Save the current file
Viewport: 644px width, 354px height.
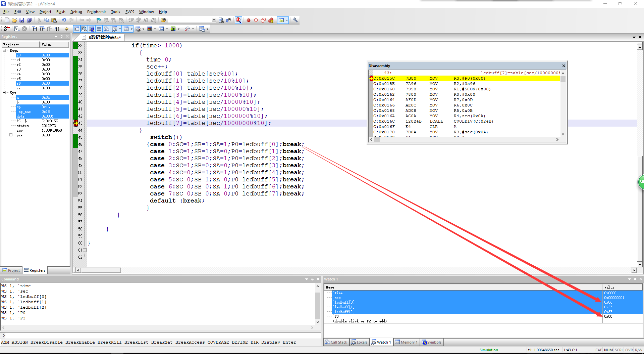[x=22, y=20]
